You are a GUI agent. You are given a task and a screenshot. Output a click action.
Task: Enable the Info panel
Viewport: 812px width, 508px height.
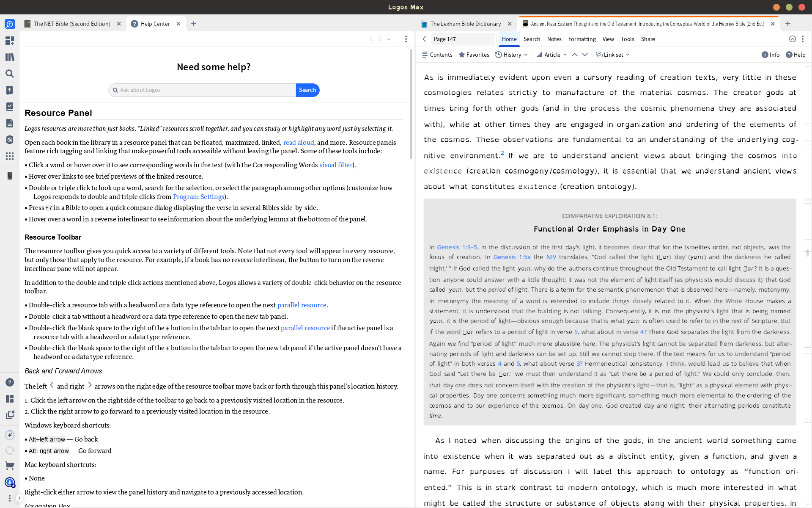(x=771, y=55)
